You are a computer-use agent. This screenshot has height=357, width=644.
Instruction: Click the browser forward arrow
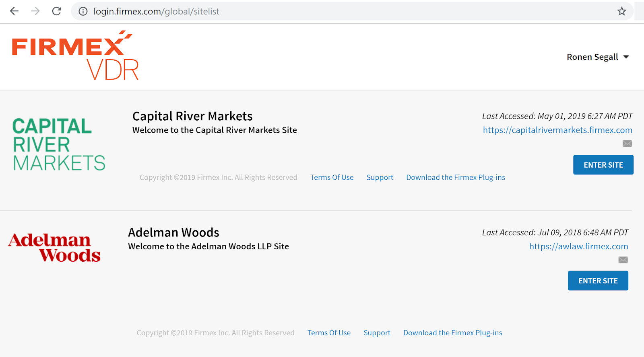pos(35,11)
